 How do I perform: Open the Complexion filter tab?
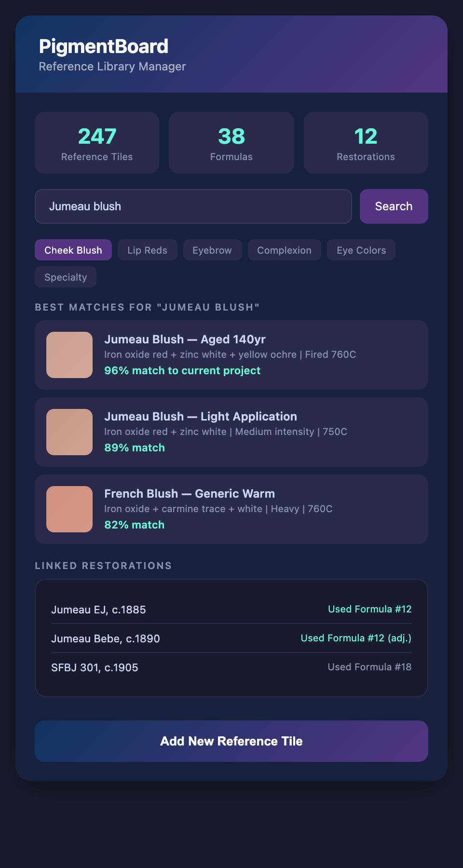(x=284, y=250)
